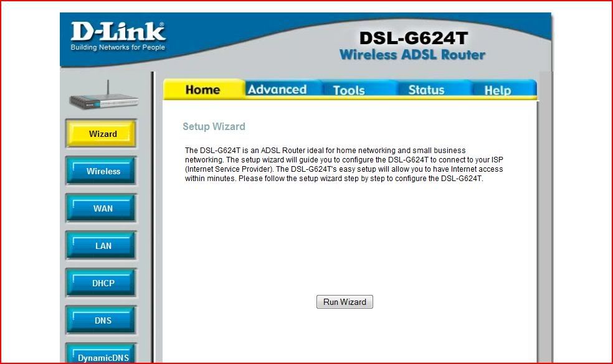
Task: Switch to the Advanced tab
Action: point(277,90)
